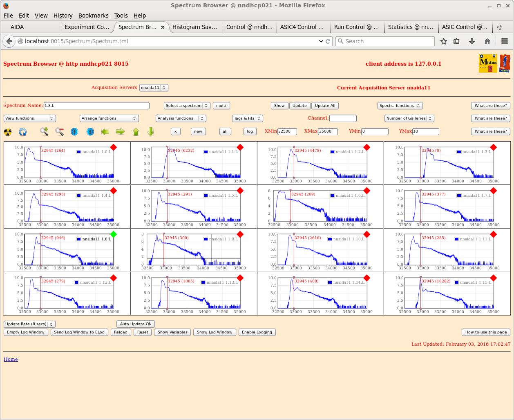Click the reload icon in the address bar
Viewport: 514px width, 420px height.
pos(328,41)
